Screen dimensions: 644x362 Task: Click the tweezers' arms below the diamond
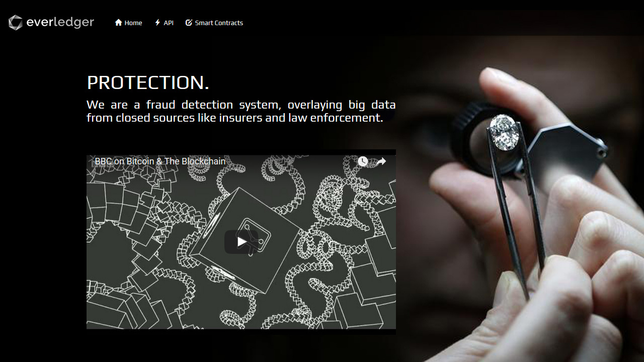[518, 216]
